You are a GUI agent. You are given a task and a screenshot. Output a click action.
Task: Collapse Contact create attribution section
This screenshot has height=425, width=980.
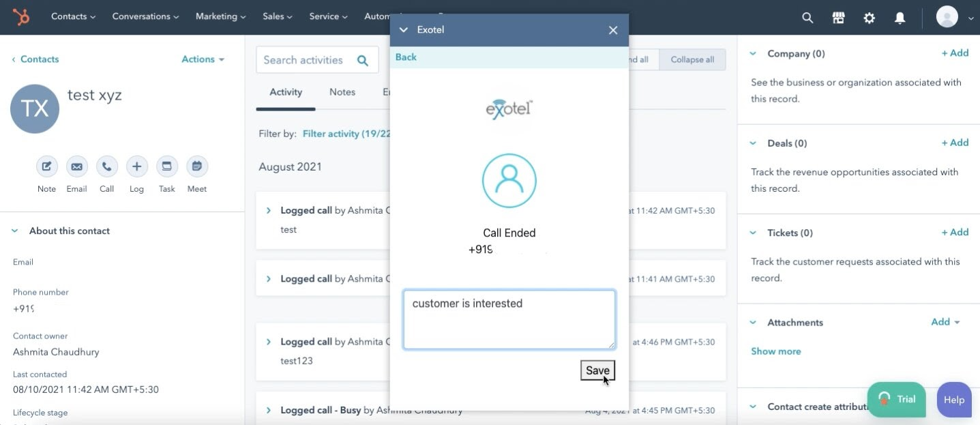click(x=753, y=407)
